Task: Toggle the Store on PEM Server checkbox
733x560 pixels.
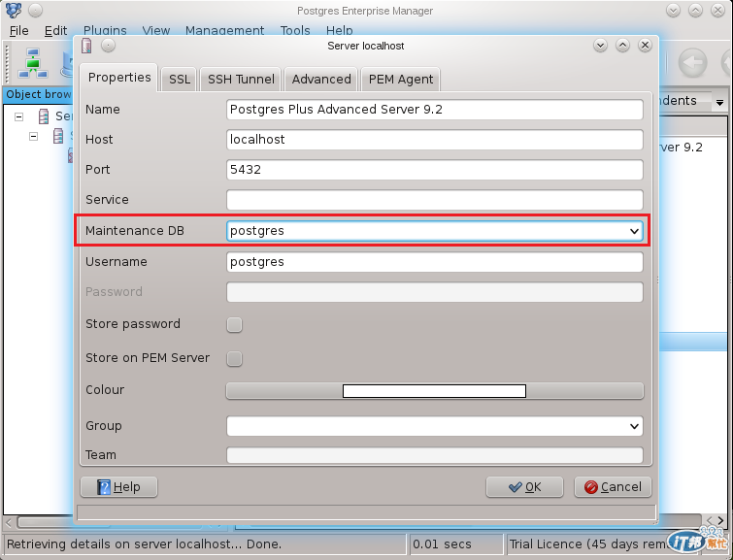Action: point(234,358)
